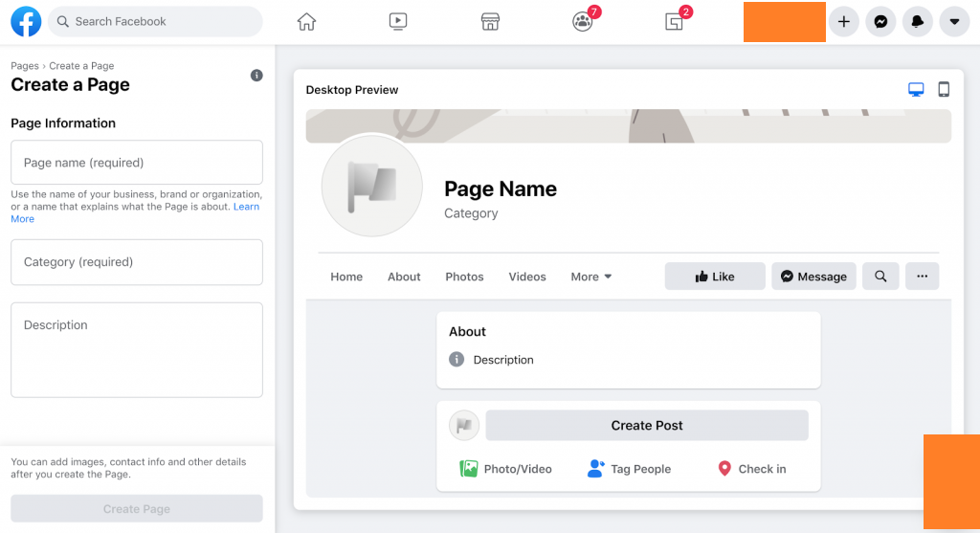
Task: Open the notifications bell
Action: pos(918,22)
